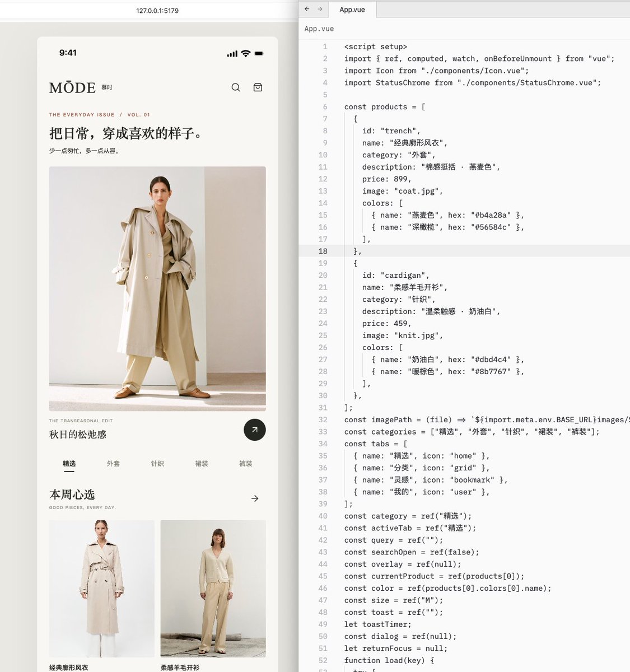630x672 pixels.
Task: Tap the dark round arrow button beside 秋日的松弛感
Action: [x=255, y=430]
